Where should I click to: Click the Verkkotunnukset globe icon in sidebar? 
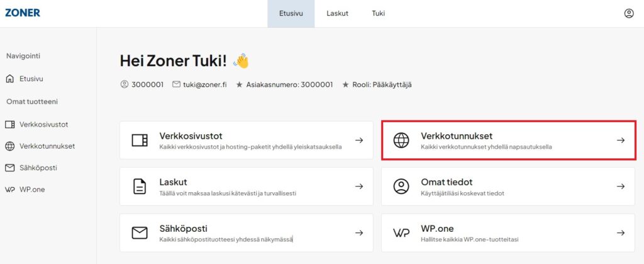(9, 146)
